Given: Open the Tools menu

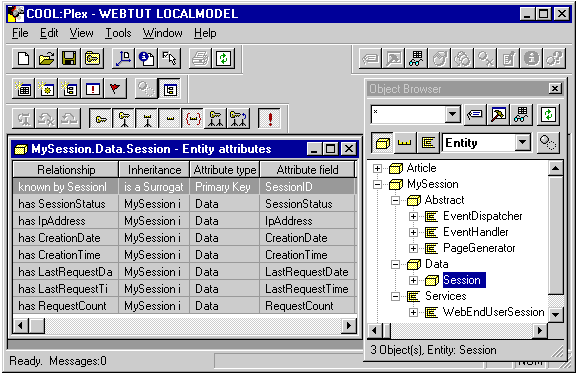Looking at the screenshot, I should 118,33.
